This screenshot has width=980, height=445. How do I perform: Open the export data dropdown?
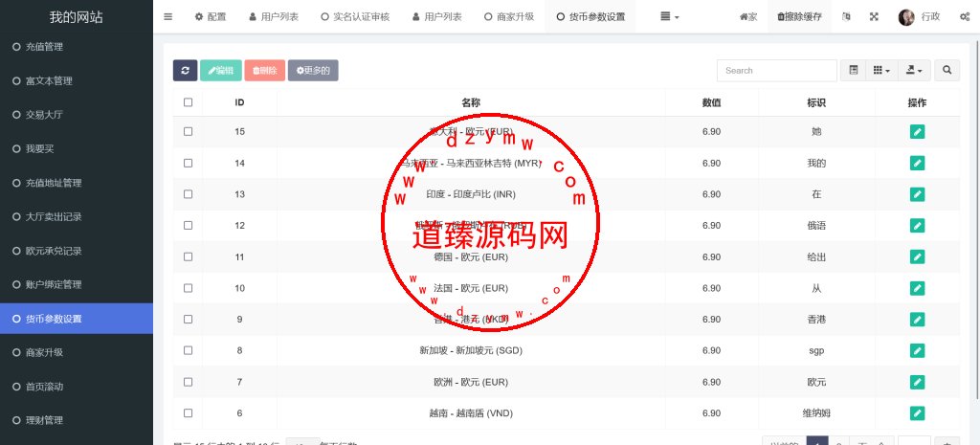click(914, 71)
